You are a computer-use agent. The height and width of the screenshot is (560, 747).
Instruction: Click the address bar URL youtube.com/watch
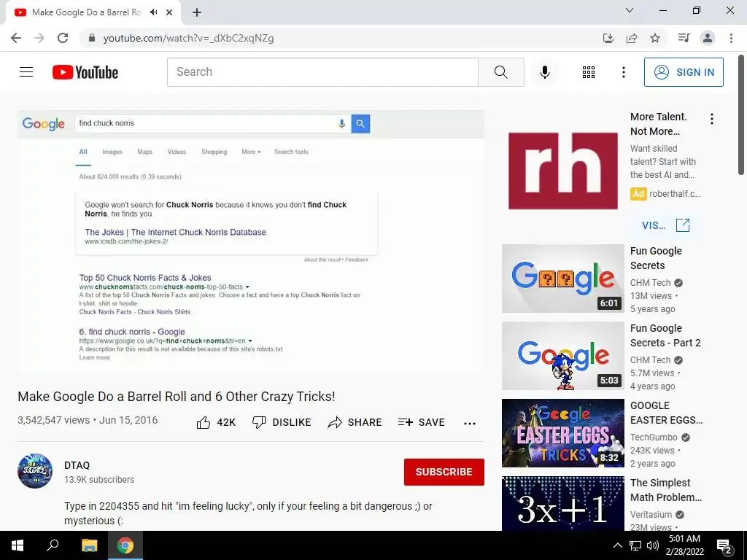tap(189, 38)
